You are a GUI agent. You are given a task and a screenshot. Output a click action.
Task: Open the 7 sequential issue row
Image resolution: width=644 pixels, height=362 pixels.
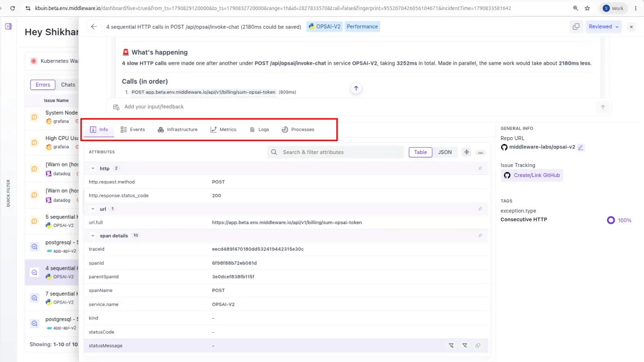click(x=52, y=297)
